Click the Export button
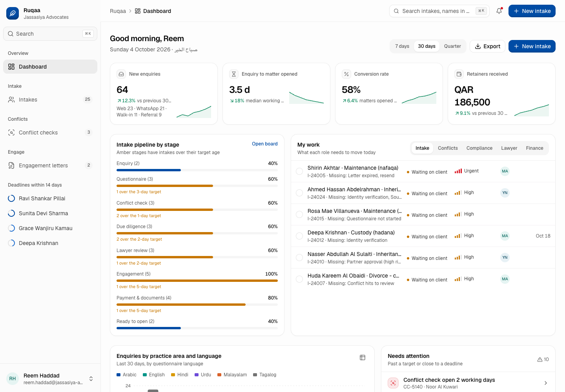 tap(488, 46)
